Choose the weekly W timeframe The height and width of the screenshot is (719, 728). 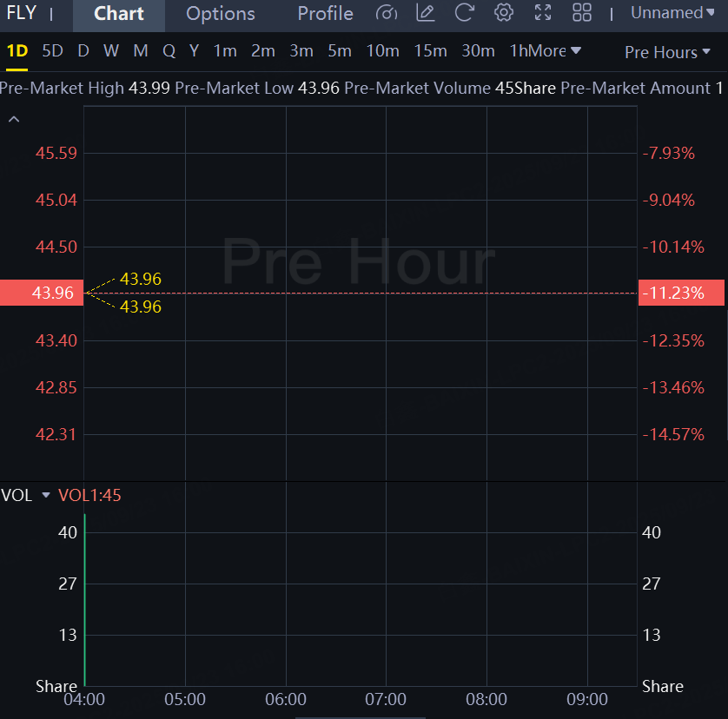tap(111, 51)
